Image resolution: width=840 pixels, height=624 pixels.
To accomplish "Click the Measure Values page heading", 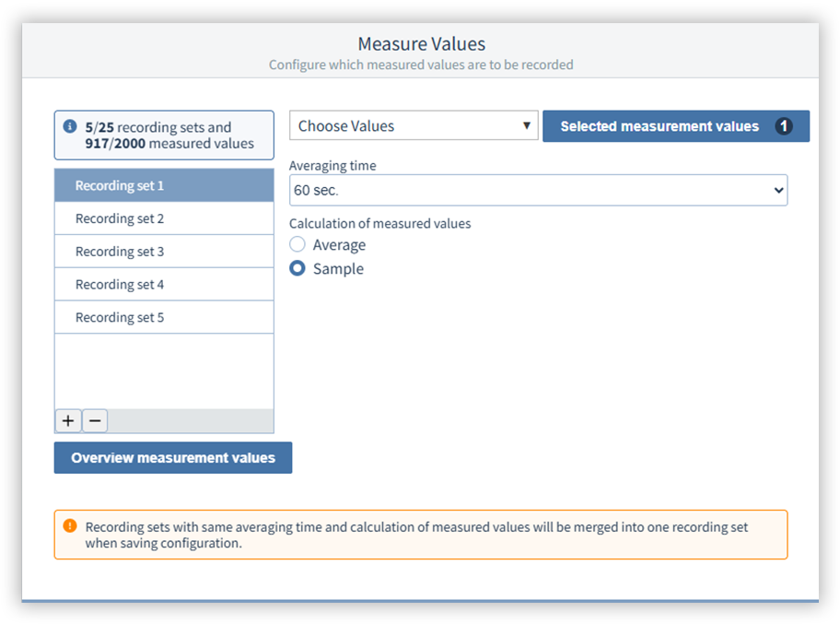I will click(x=421, y=44).
